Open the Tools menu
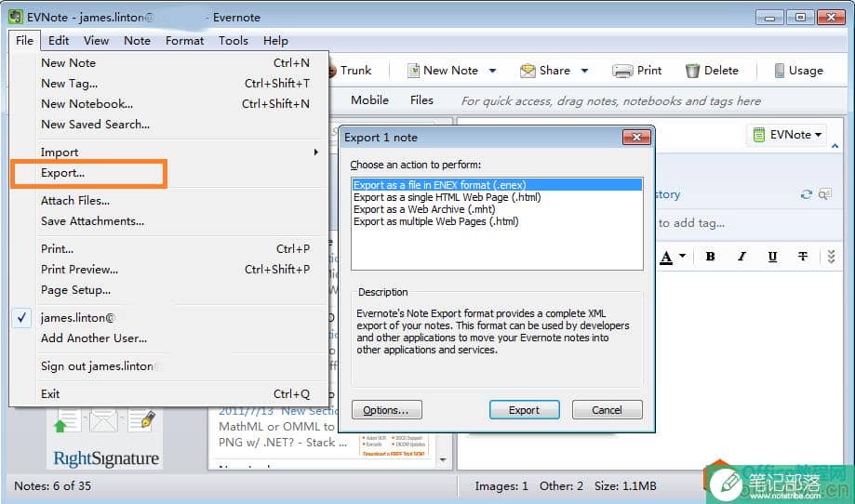855x504 pixels. 234,40
